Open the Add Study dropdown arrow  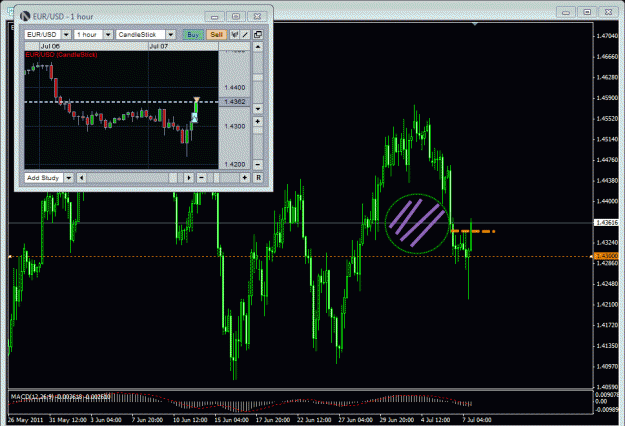coord(69,178)
